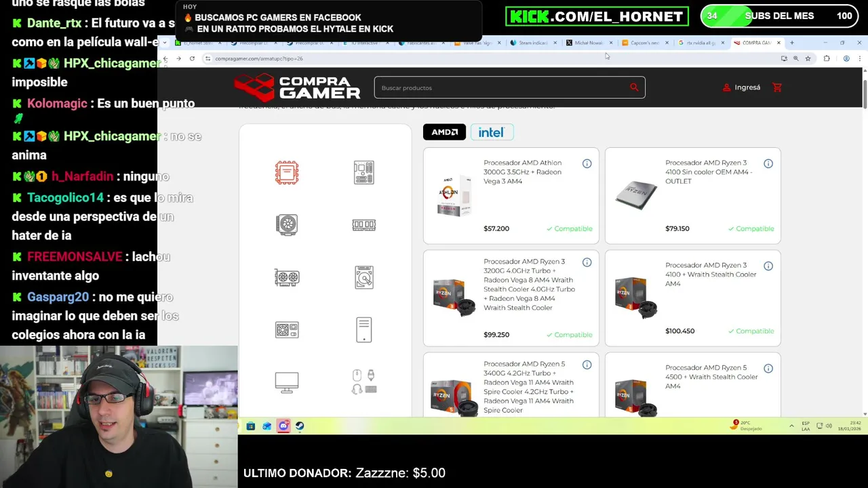Open Discord from the taskbar

coord(283,426)
